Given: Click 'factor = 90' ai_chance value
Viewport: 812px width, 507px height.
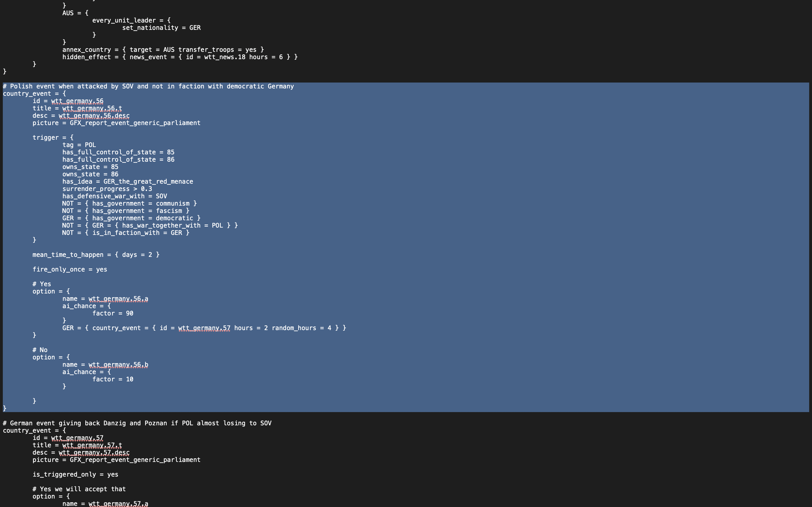Looking at the screenshot, I should pos(113,313).
